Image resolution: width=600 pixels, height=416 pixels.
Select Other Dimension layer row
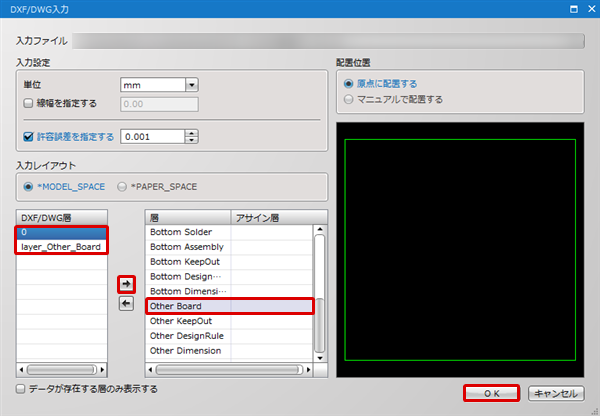click(229, 351)
